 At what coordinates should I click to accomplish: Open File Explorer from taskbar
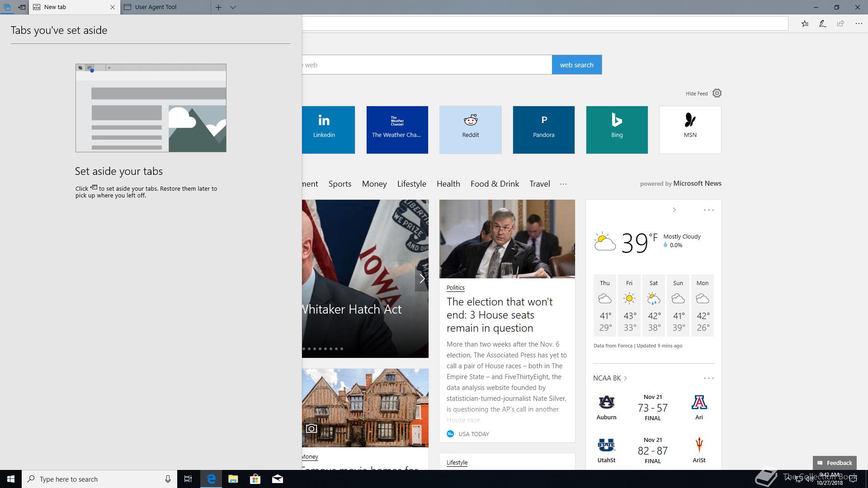[233, 479]
